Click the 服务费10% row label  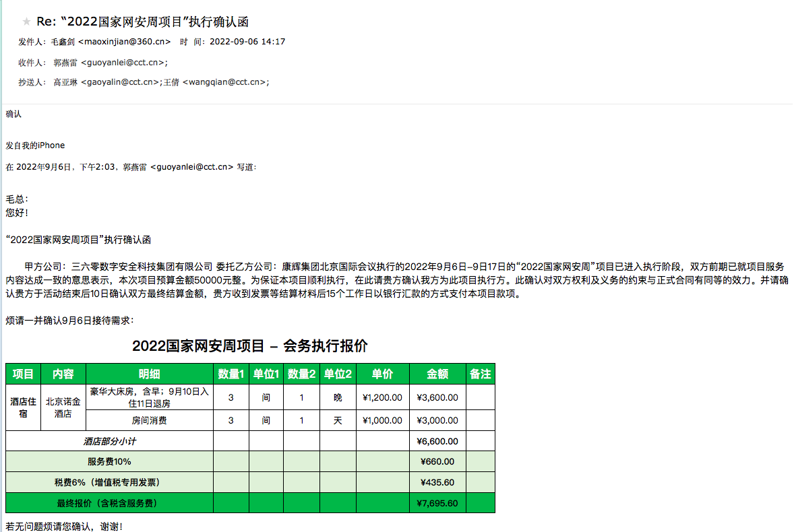[109, 462]
